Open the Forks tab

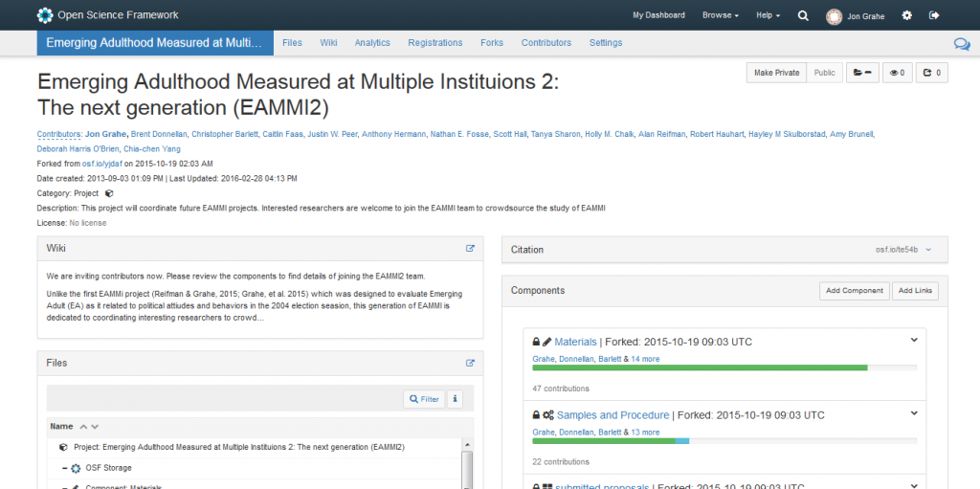point(492,42)
